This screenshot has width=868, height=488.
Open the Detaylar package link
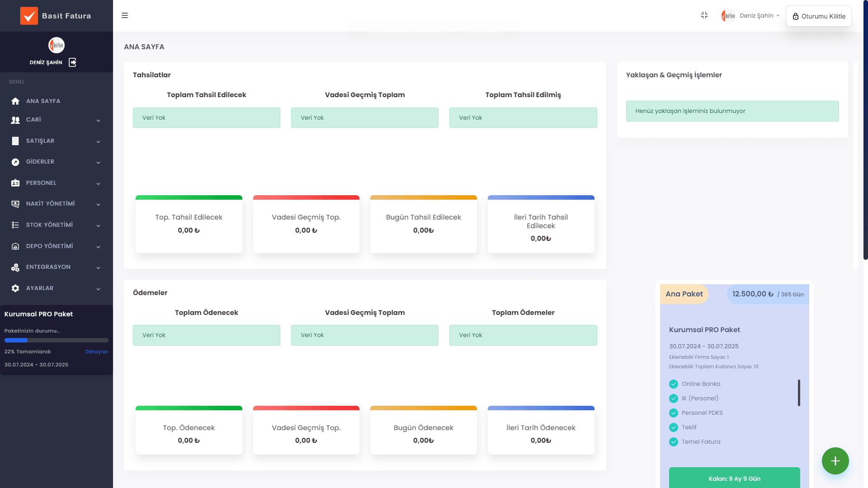click(97, 352)
